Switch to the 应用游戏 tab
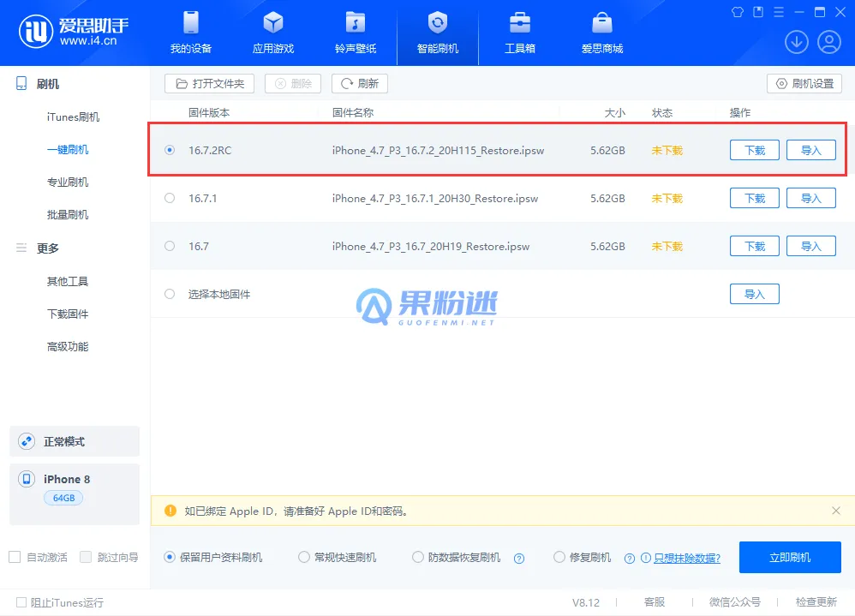Screen dimensions: 855x616 (273, 33)
